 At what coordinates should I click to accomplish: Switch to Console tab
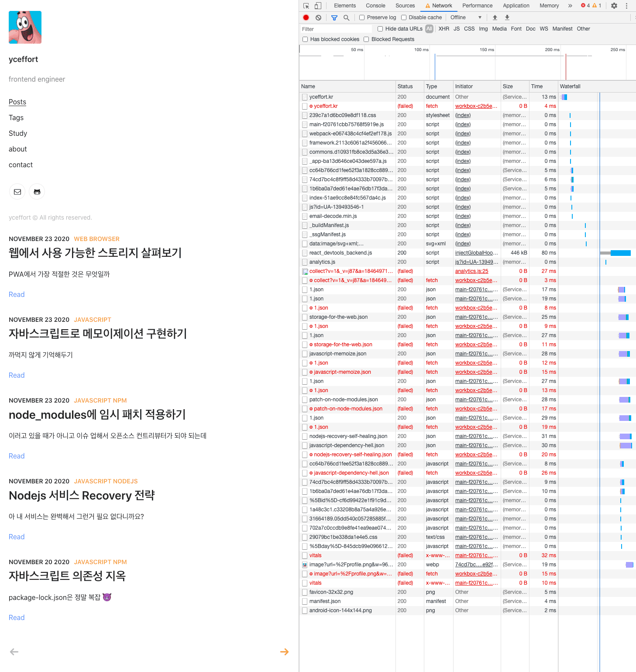tap(375, 6)
